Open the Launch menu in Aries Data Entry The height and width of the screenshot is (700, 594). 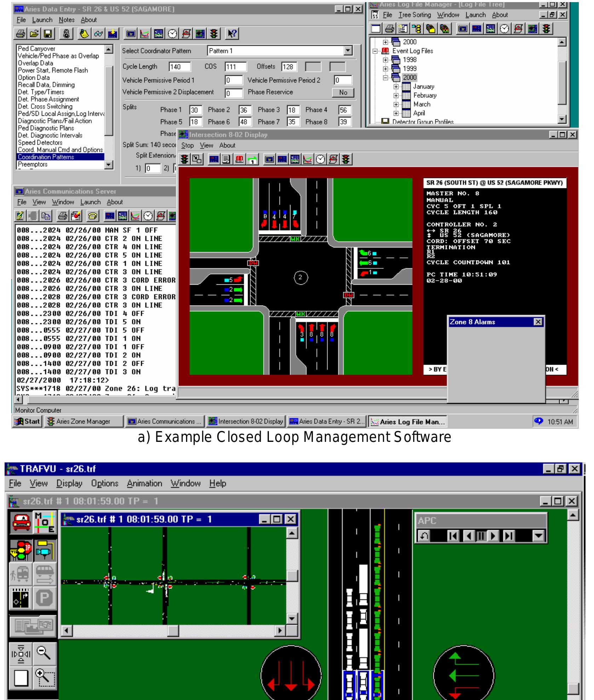point(42,20)
